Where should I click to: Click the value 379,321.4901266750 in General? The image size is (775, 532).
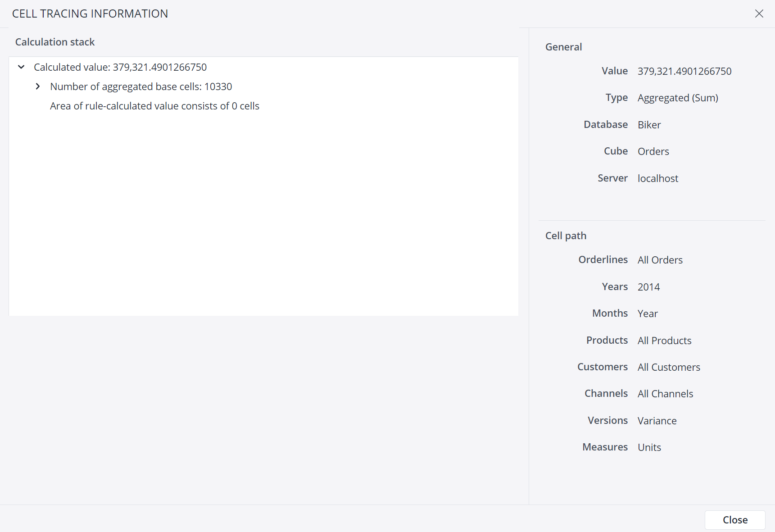[x=684, y=71]
